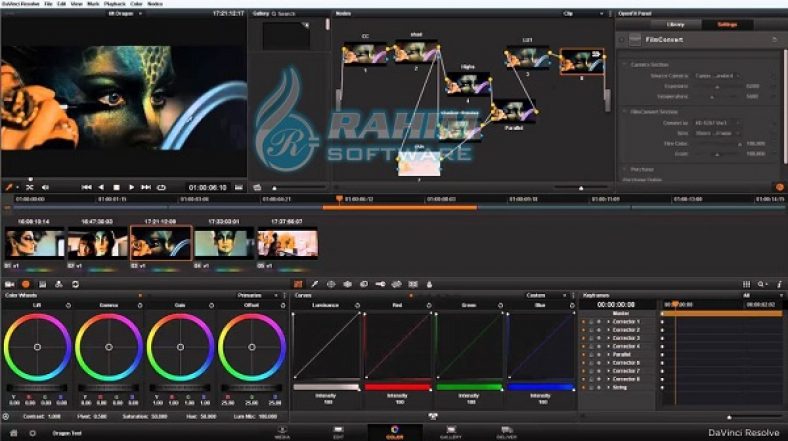Go to the Deliver page

(x=507, y=432)
